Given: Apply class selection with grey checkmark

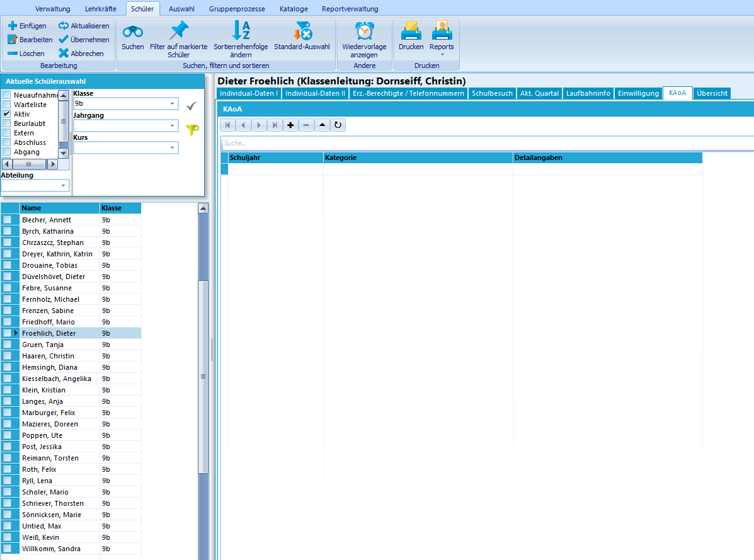Looking at the screenshot, I should (191, 106).
